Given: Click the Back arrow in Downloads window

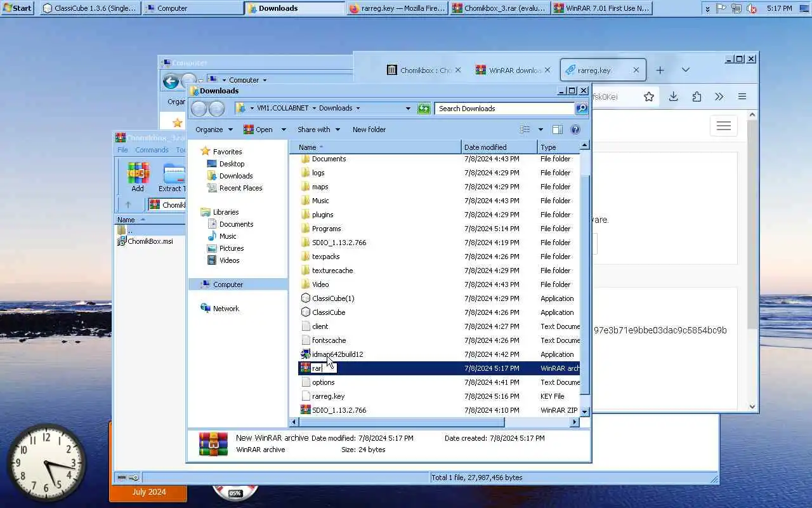Looking at the screenshot, I should (199, 109).
